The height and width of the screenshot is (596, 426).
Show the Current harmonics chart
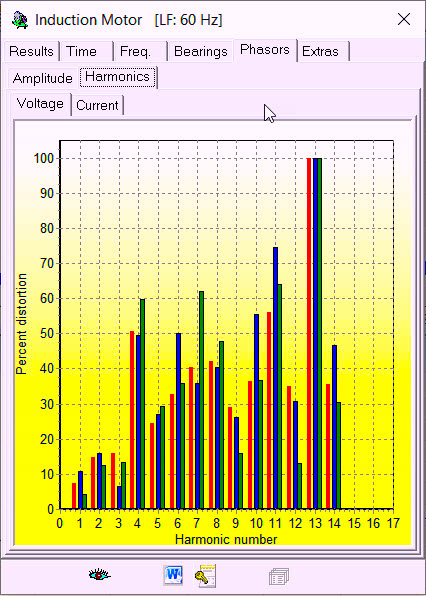(x=97, y=105)
